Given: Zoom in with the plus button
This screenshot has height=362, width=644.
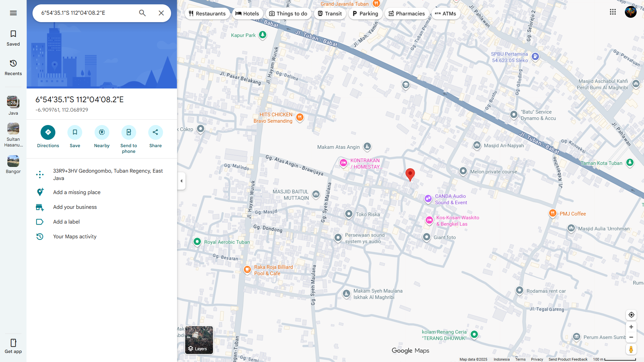Looking at the screenshot, I should pos(631,327).
